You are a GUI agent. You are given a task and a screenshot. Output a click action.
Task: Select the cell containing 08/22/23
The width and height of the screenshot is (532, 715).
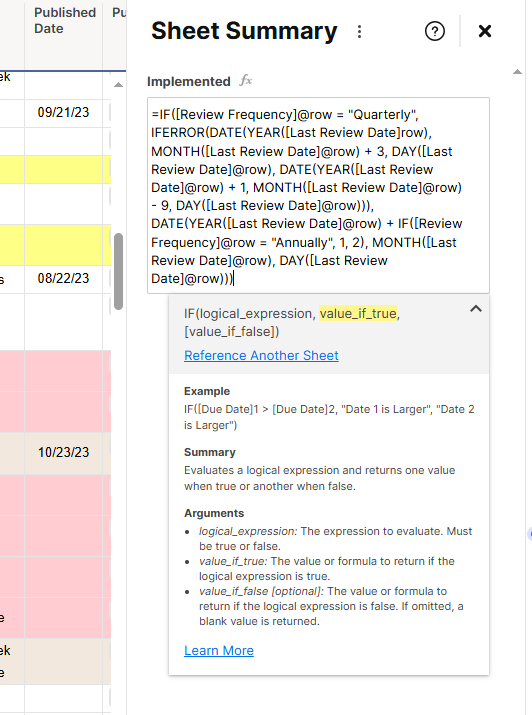(x=63, y=279)
